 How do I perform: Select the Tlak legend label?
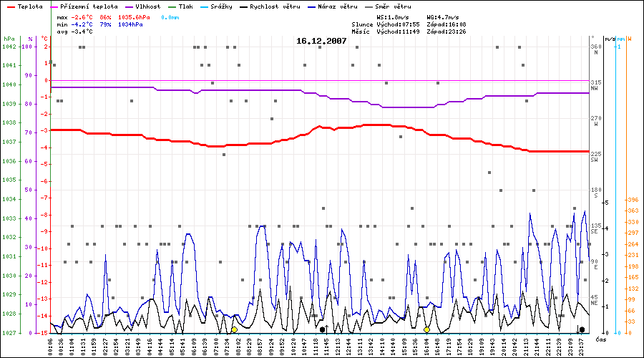(185, 6)
